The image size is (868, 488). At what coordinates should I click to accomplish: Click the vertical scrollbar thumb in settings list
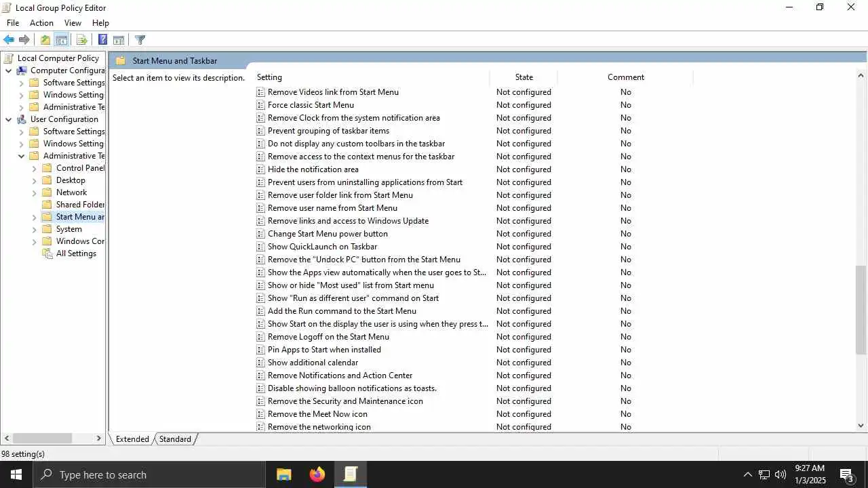(x=861, y=310)
